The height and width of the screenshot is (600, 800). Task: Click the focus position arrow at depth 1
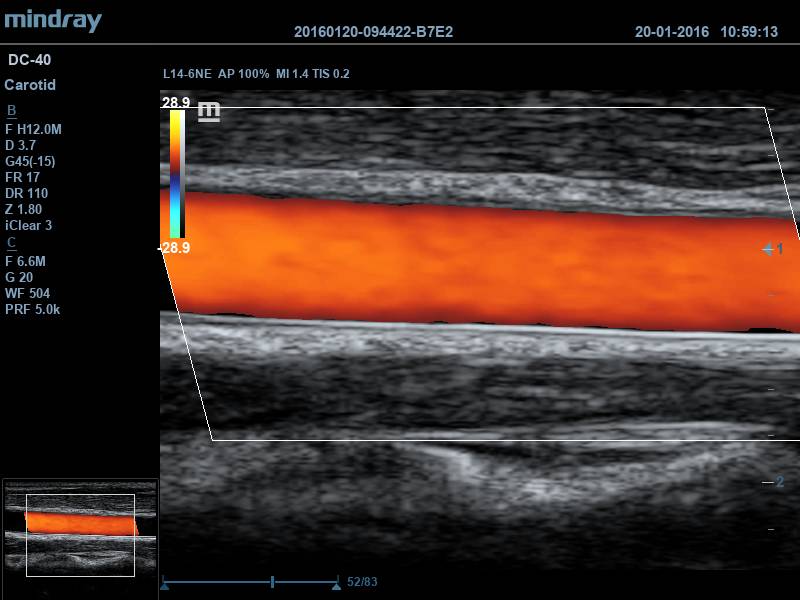click(767, 249)
